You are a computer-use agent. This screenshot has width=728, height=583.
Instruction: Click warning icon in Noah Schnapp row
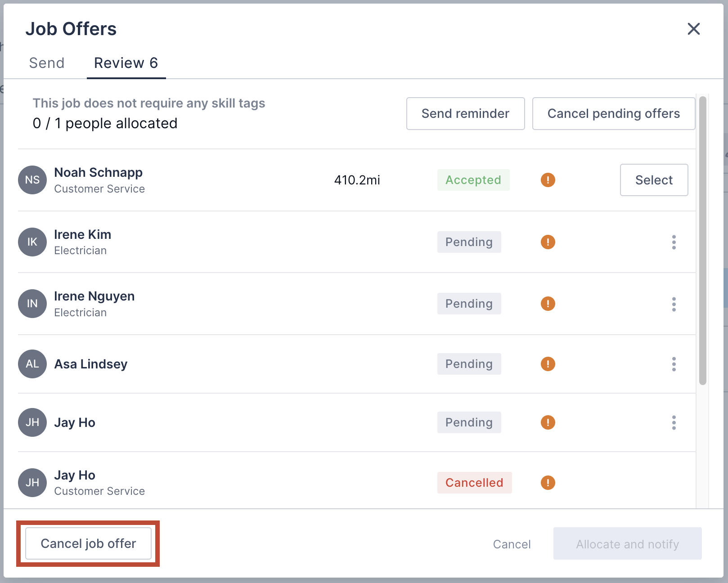click(x=548, y=180)
